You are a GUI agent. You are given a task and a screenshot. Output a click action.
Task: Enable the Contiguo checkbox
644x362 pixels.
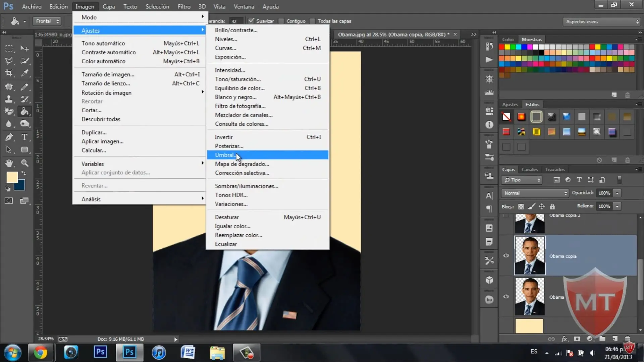coord(281,21)
